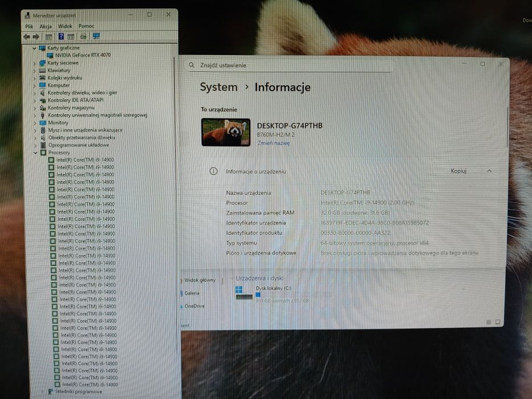The image size is (532, 399).
Task: Click the Procesory category icon
Action: click(x=43, y=152)
